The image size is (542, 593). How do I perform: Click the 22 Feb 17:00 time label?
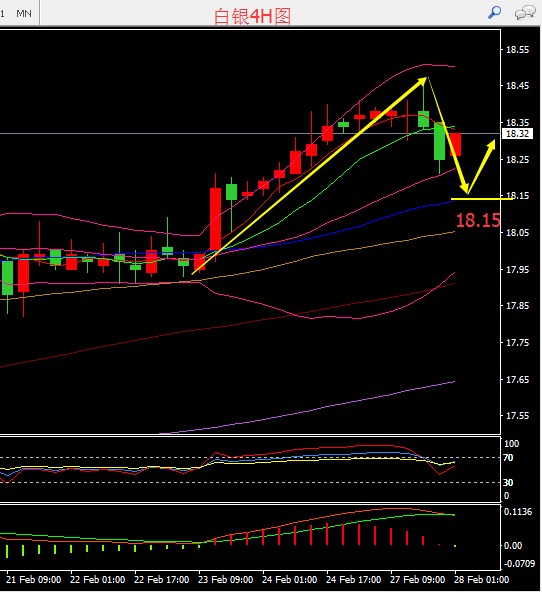tap(162, 580)
